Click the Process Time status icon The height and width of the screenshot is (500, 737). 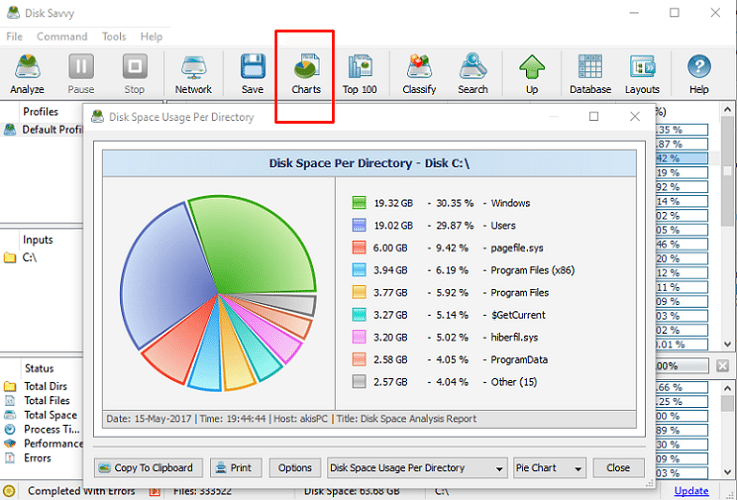tap(10, 430)
